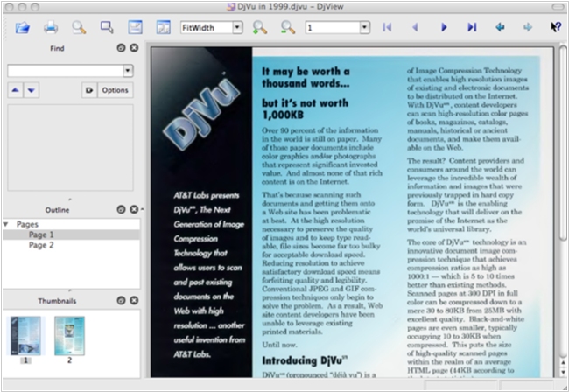Find previous match with up arrow
The height and width of the screenshot is (392, 569).
[x=15, y=90]
